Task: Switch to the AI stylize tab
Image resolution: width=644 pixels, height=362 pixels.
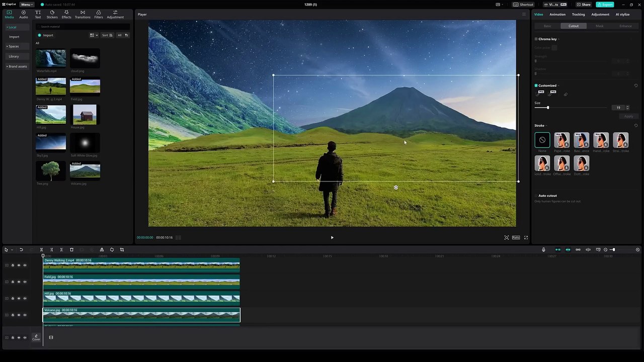Action: [622, 15]
